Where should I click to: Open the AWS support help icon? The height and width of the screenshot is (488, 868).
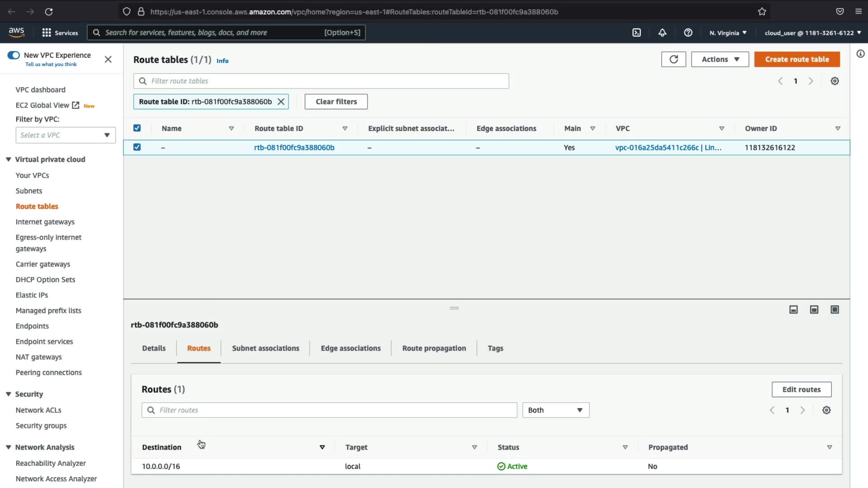pyautogui.click(x=688, y=33)
